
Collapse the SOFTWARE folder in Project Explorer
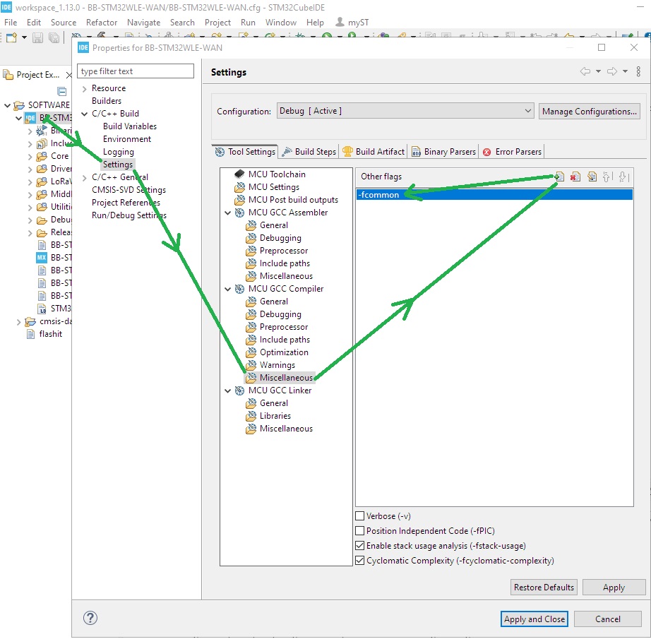point(8,105)
